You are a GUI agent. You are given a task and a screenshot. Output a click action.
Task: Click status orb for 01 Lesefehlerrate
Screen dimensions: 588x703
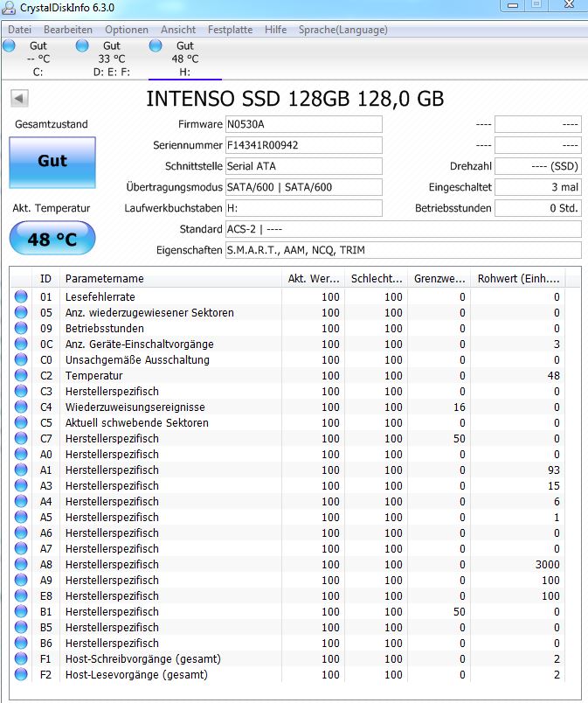coord(21,296)
